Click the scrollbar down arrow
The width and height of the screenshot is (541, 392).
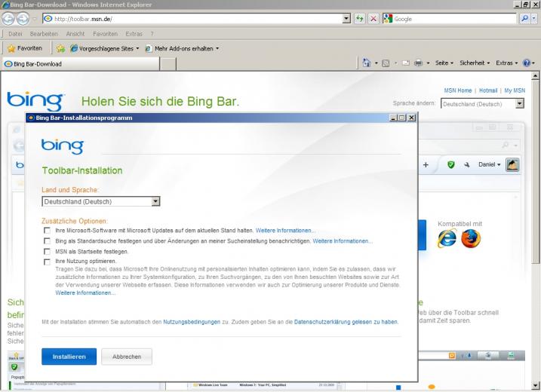[x=535, y=385]
